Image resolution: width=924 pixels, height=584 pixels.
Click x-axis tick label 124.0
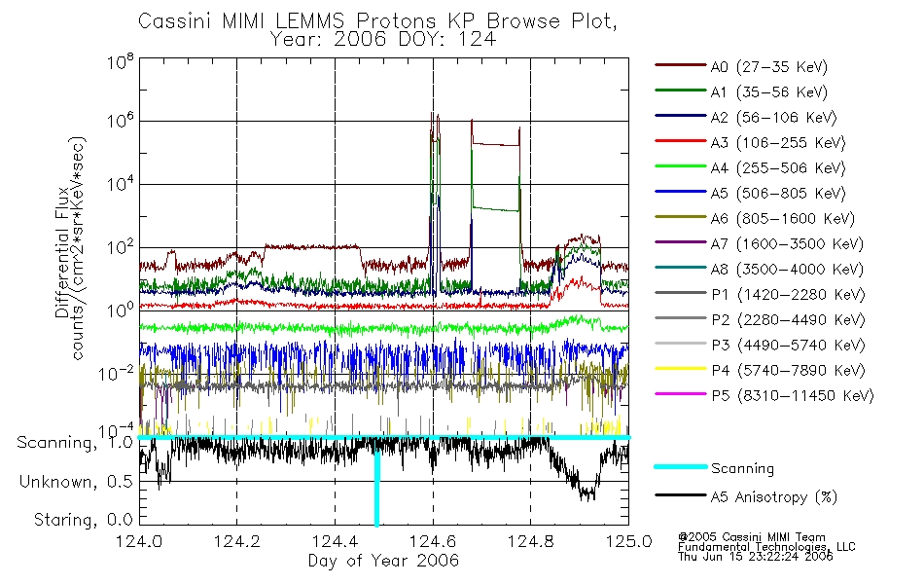point(139,541)
